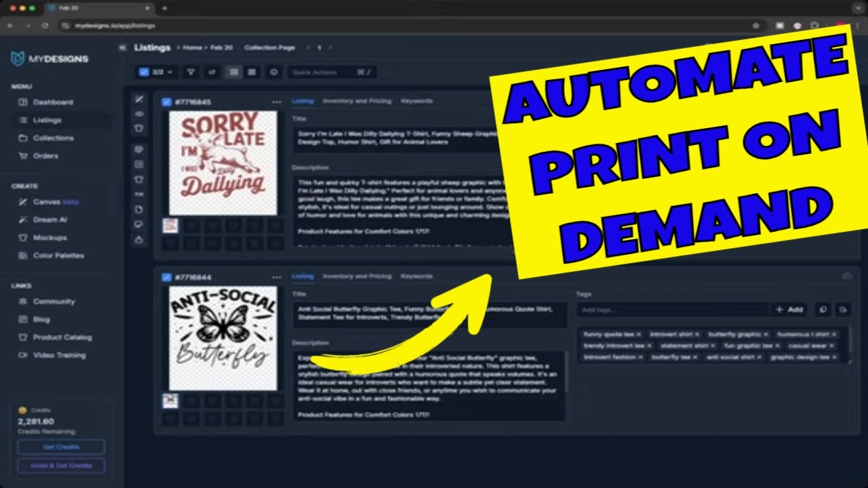This screenshot has height=488, width=868.
Task: Remove the 'introvert shirt' tag
Action: coord(697,334)
